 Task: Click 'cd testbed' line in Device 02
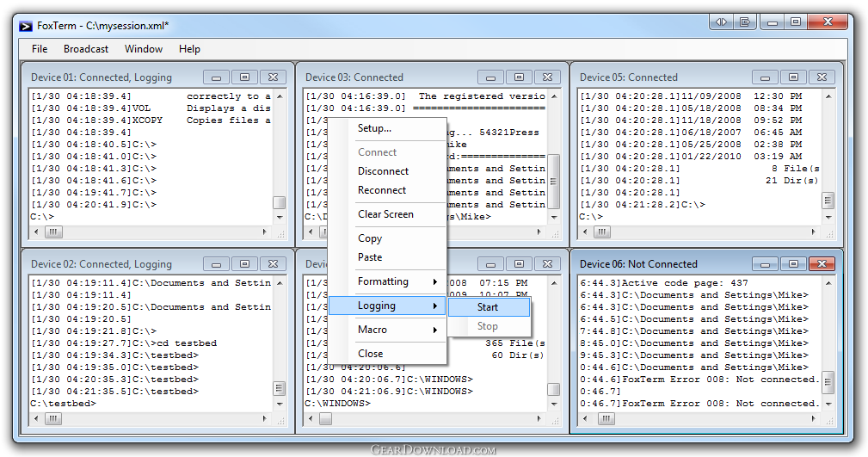[x=123, y=343]
